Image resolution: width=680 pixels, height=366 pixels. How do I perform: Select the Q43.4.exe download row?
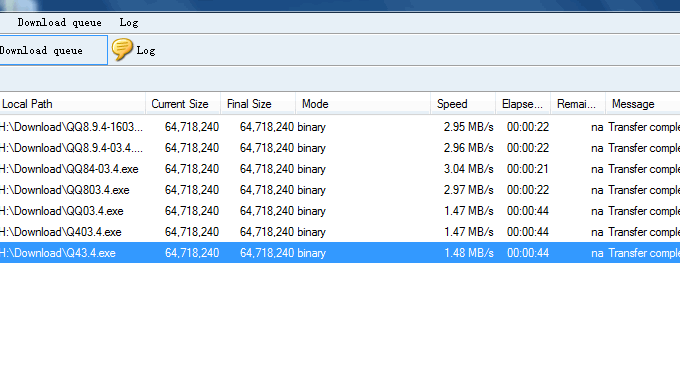[x=340, y=253]
